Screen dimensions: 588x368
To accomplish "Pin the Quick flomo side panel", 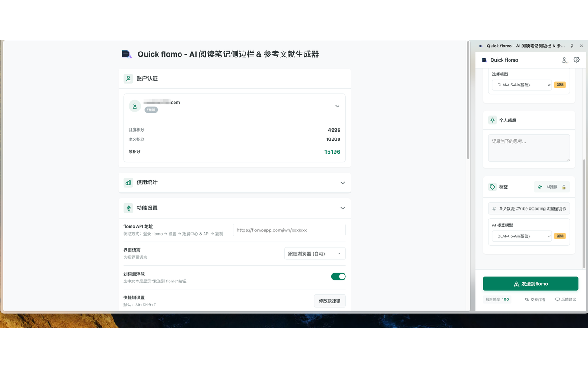I will point(572,46).
